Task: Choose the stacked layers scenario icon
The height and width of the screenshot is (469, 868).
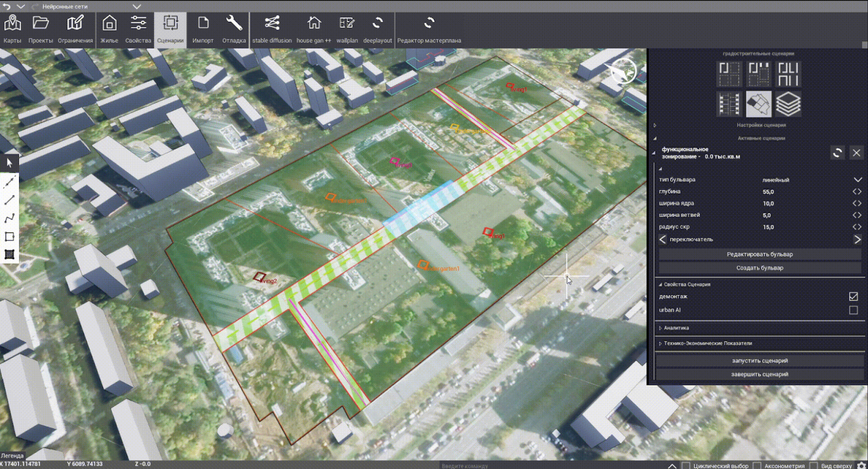Action: tap(788, 104)
